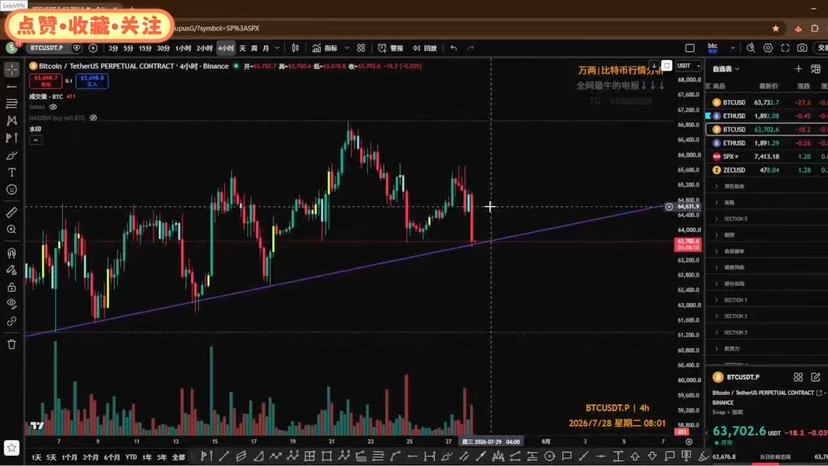Image resolution: width=828 pixels, height=466 pixels.
Task: Toggle stay in drawing mode
Action: click(12, 270)
